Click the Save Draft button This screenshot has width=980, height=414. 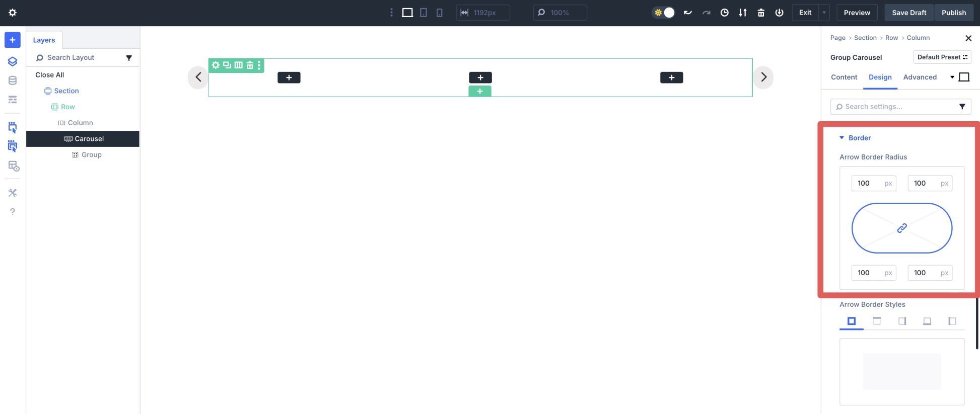(908, 13)
